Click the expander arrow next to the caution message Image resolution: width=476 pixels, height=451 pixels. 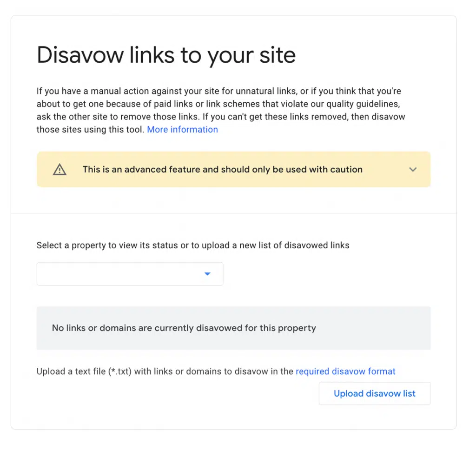point(413,169)
